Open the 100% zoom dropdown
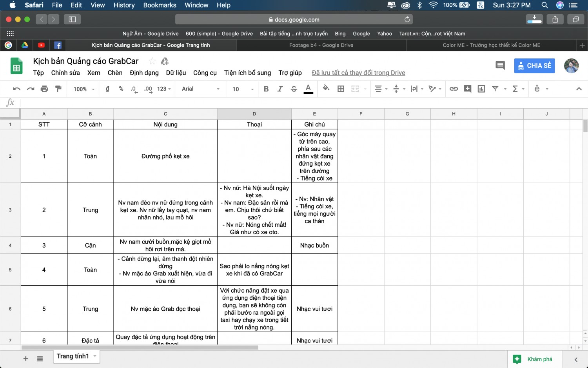This screenshot has width=588, height=368. [x=84, y=89]
